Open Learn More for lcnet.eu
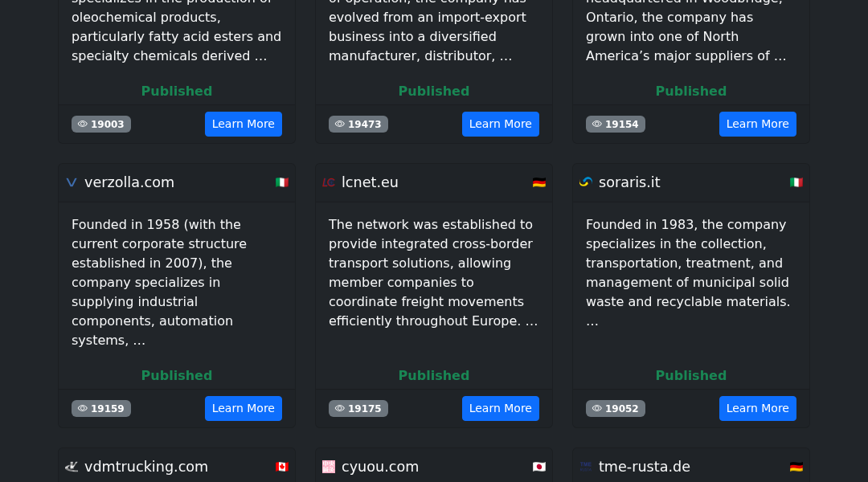 click(501, 408)
